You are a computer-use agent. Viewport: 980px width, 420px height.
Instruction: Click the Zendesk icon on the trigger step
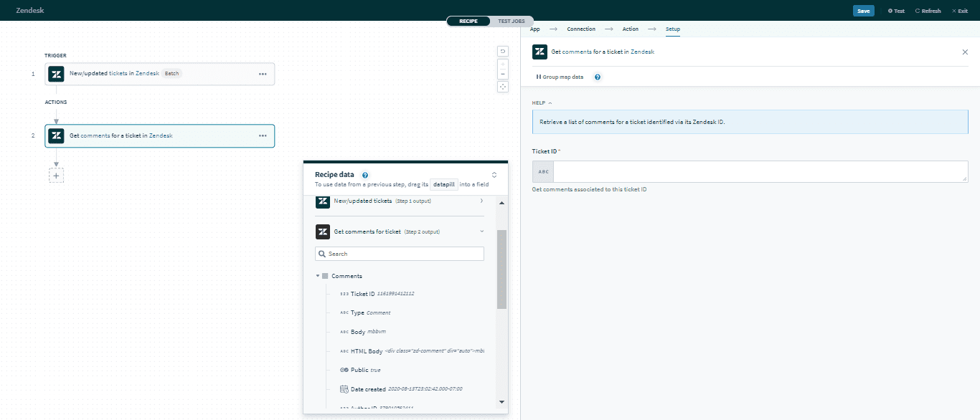coord(56,74)
